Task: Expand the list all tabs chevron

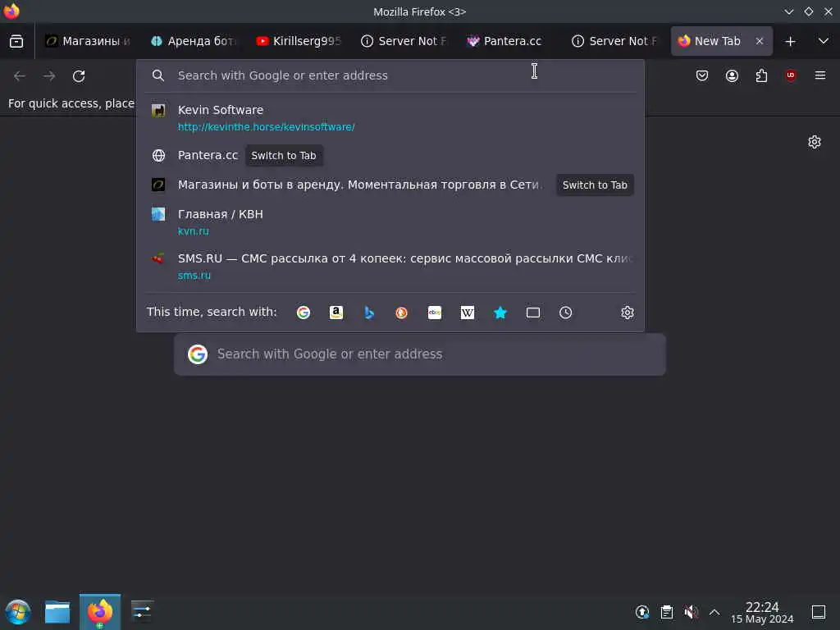Action: 823,41
